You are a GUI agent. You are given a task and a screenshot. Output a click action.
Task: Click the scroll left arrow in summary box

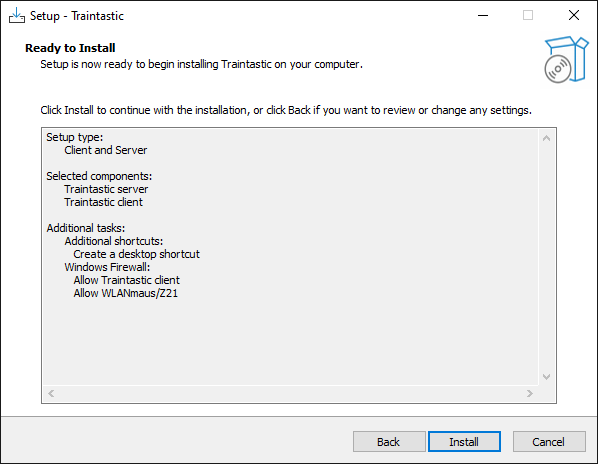[51, 393]
